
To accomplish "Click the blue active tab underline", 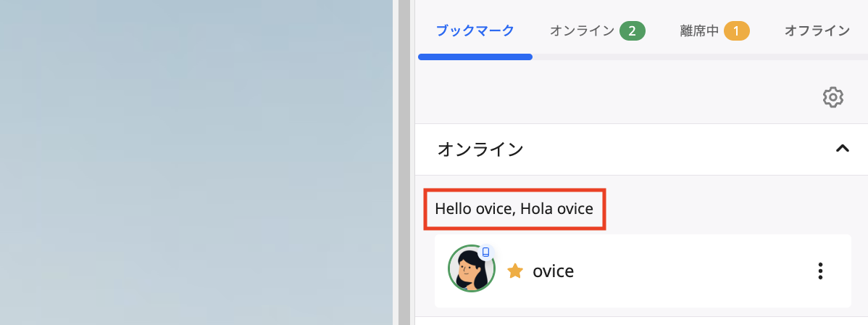I will coord(475,57).
